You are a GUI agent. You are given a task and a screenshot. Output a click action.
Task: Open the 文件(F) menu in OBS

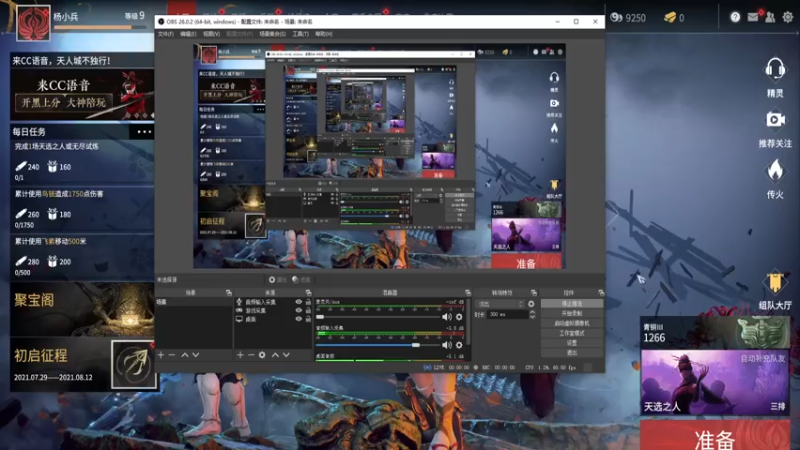(166, 34)
